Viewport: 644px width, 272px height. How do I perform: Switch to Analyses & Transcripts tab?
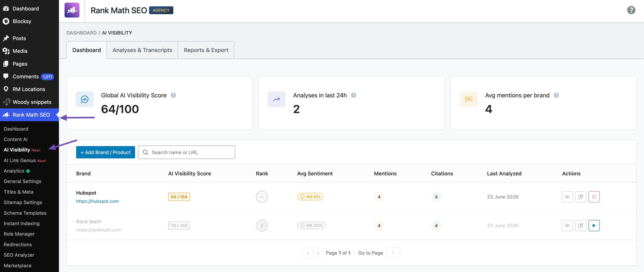coord(142,50)
